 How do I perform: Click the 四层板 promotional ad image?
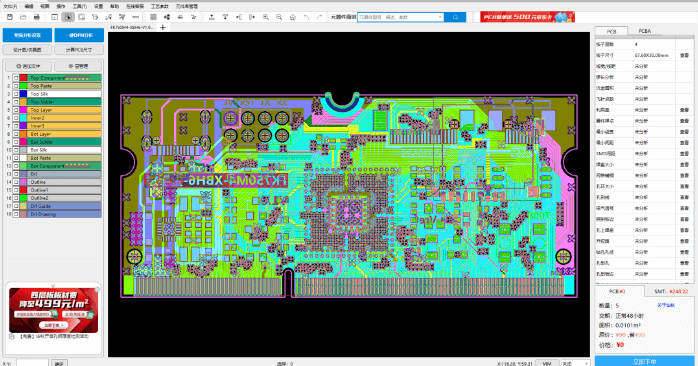53,310
